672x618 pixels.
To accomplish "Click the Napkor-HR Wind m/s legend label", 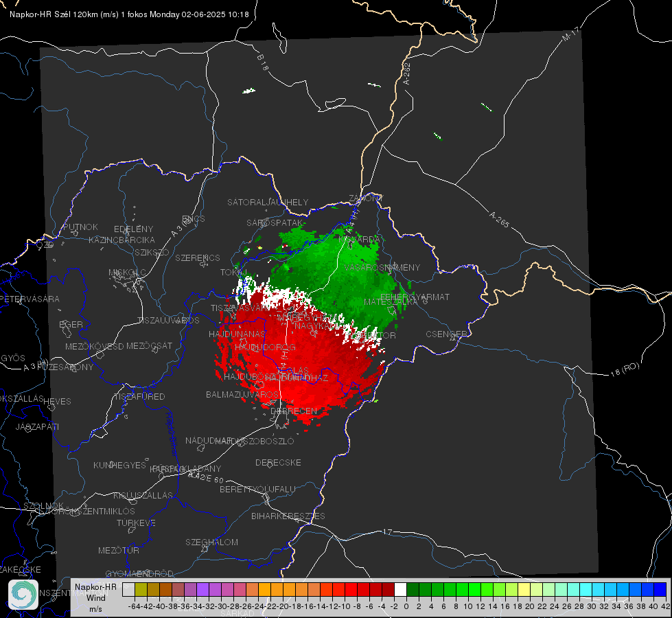I will (x=95, y=598).
